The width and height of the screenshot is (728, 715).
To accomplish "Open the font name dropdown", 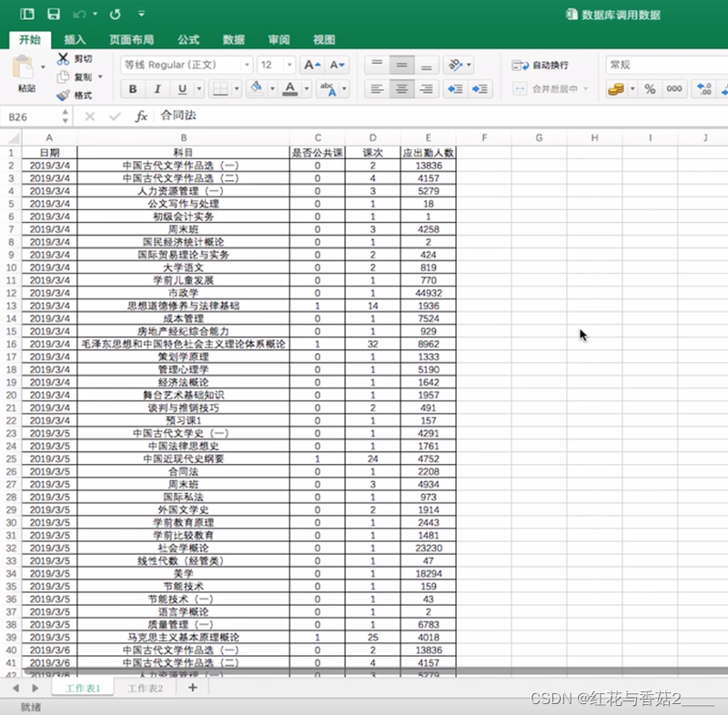I will coord(247,65).
